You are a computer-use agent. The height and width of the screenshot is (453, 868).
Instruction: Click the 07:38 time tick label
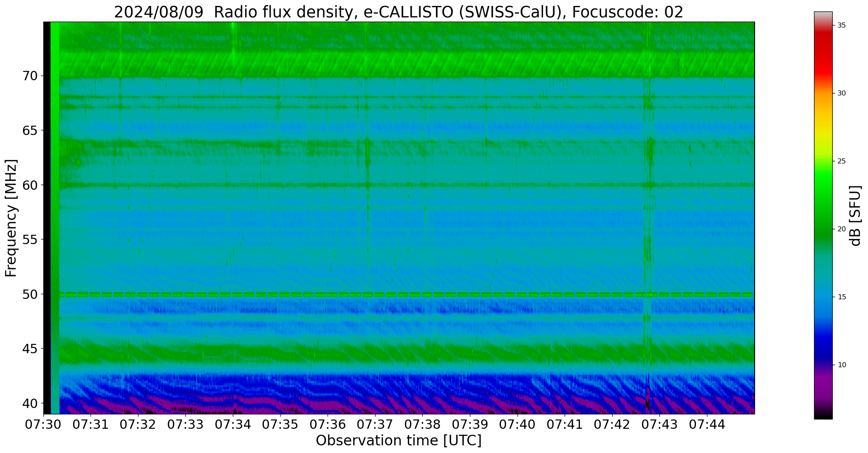pos(423,424)
